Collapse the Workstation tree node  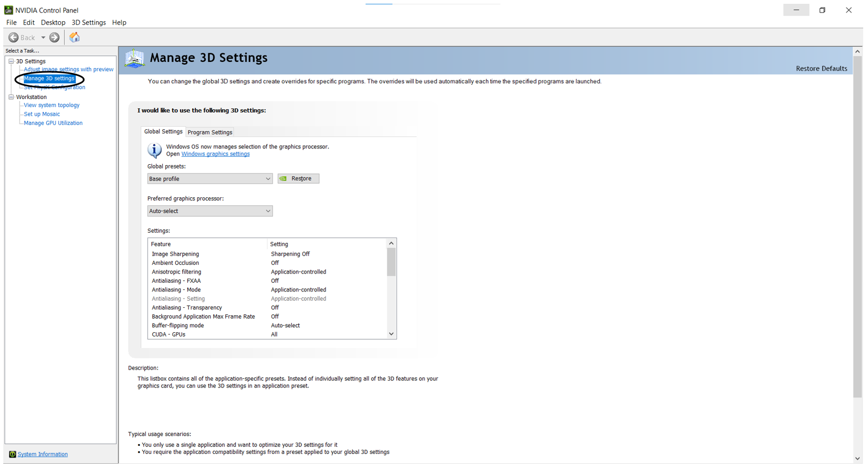(11, 97)
